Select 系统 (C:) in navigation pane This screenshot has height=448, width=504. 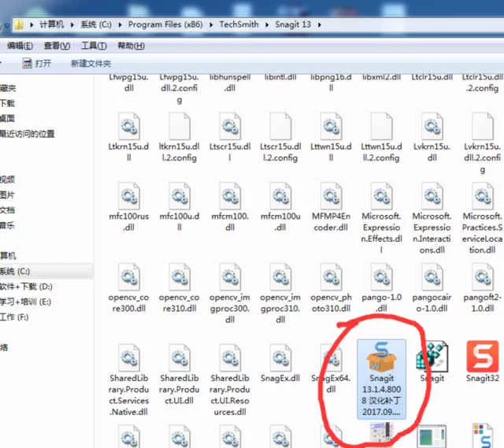(x=46, y=272)
